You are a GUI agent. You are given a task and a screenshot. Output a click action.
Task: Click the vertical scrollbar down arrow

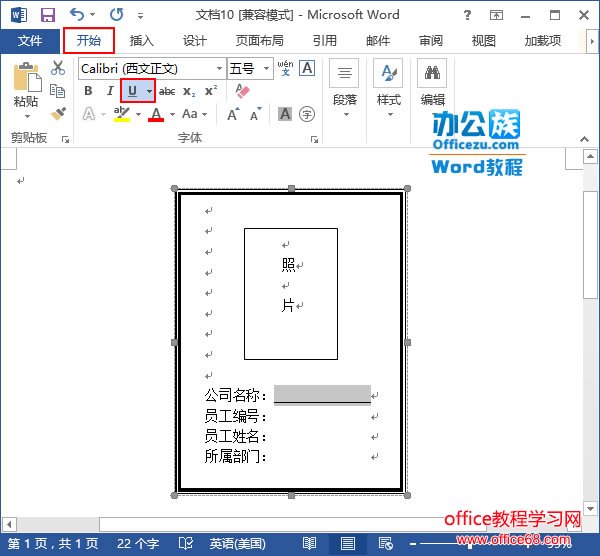(590, 509)
